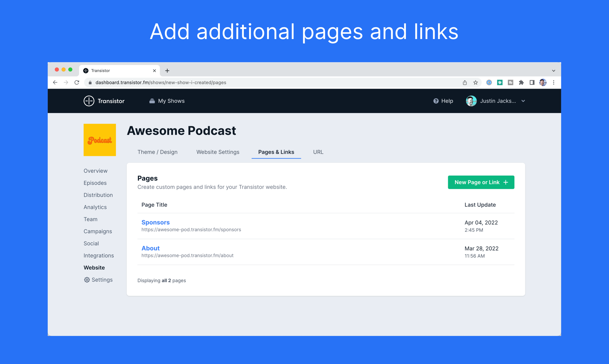Click the about page URL text
Viewport: 609px width, 364px height.
click(187, 256)
